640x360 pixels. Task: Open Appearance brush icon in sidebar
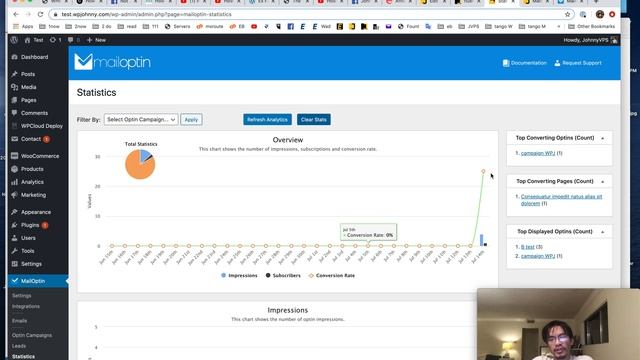[x=15, y=212]
